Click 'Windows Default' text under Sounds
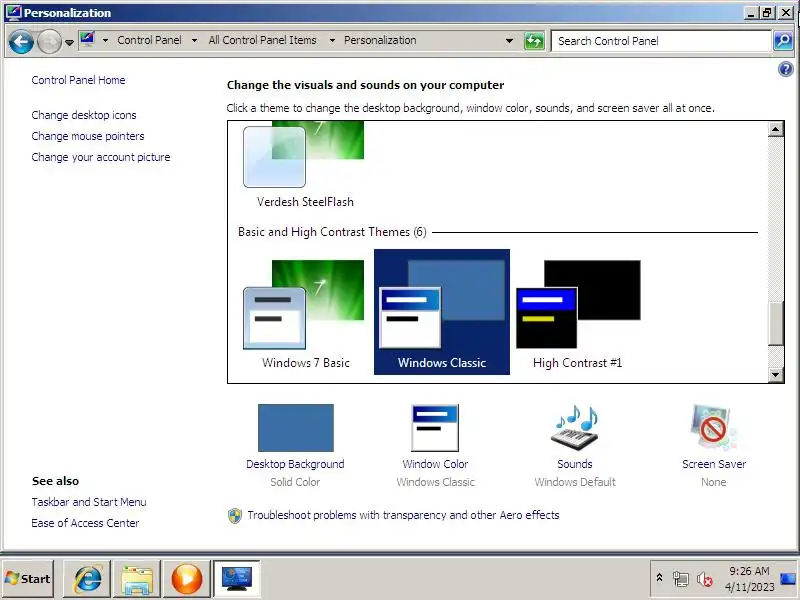 (575, 482)
